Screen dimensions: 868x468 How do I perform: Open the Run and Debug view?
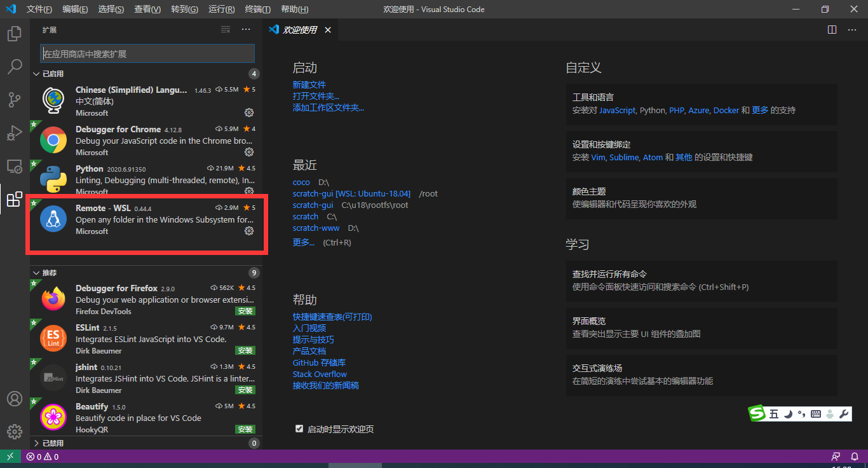(x=14, y=133)
